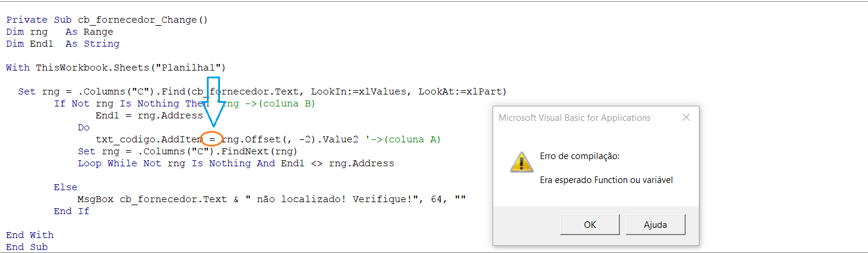Click the OK button in error dialog
868x253 pixels.
point(589,225)
